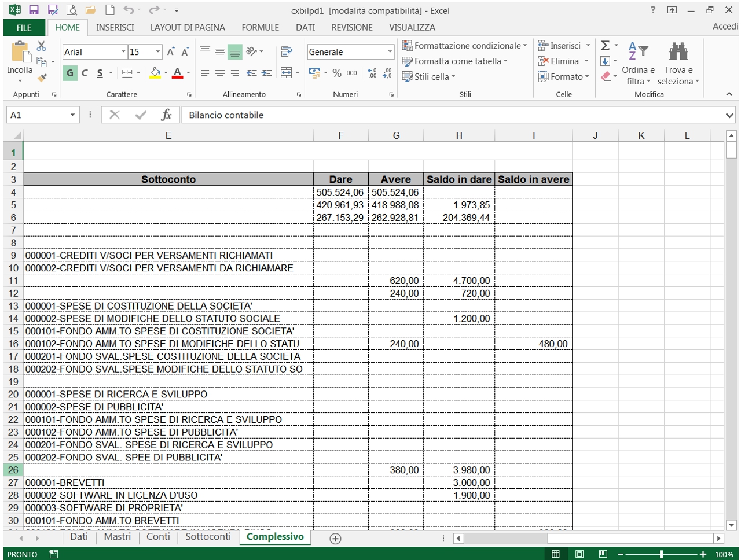Click the AutoSum sigma icon

[606, 46]
